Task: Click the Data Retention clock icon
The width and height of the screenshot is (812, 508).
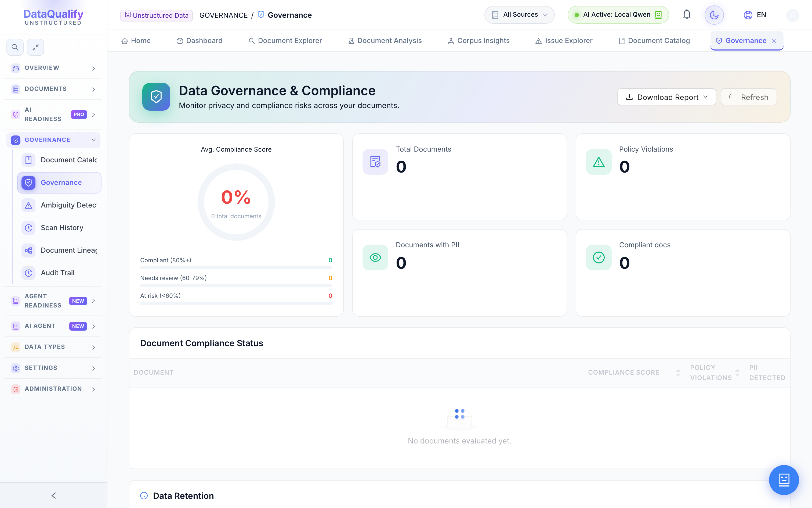Action: 144,496
